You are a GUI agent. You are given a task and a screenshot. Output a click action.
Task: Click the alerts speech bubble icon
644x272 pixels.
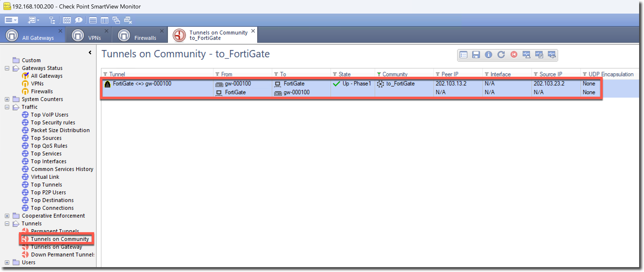[79, 20]
